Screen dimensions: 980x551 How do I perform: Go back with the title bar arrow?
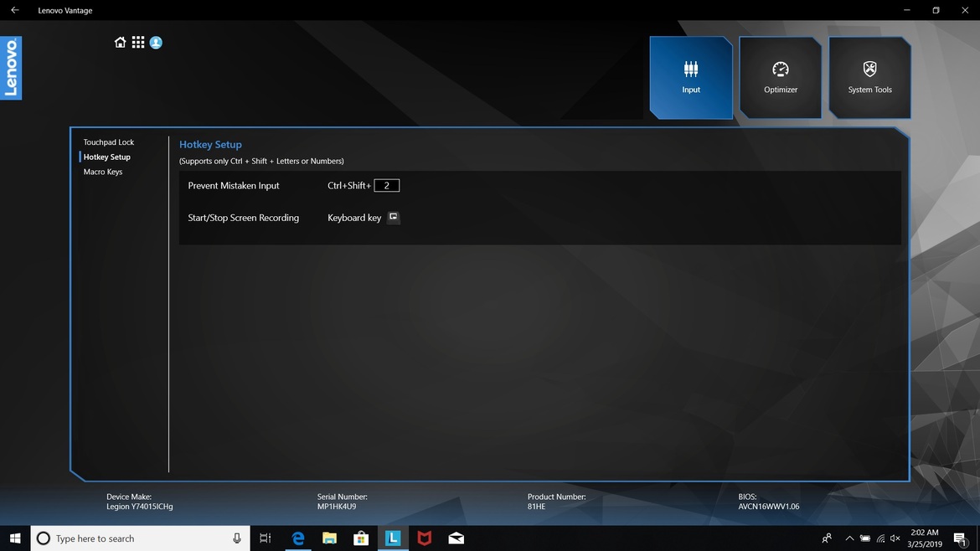[x=15, y=10]
